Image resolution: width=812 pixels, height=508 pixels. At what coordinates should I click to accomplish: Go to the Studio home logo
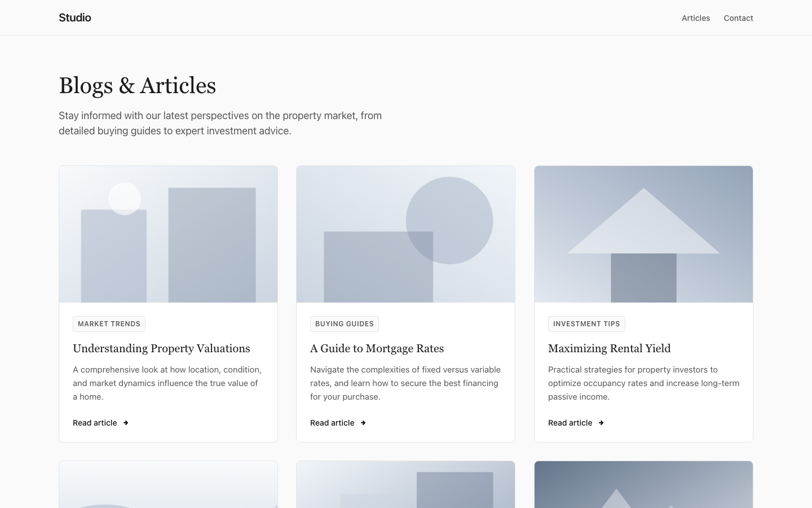pyautogui.click(x=75, y=17)
